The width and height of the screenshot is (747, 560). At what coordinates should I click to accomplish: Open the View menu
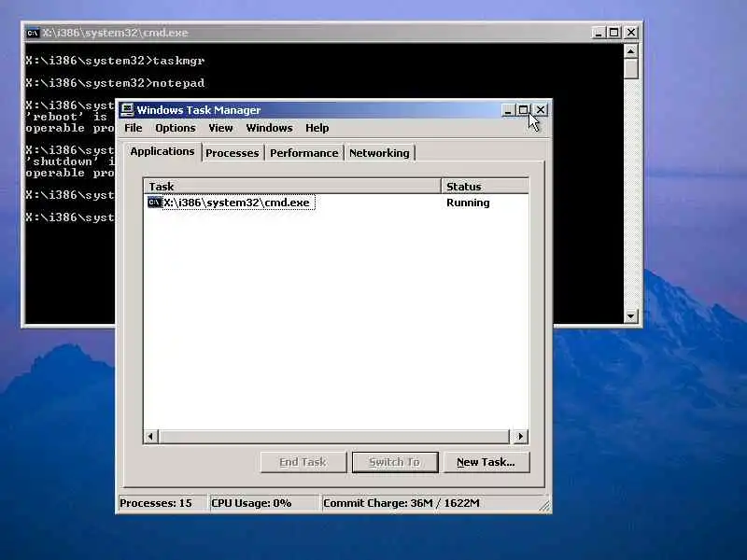[x=220, y=128]
